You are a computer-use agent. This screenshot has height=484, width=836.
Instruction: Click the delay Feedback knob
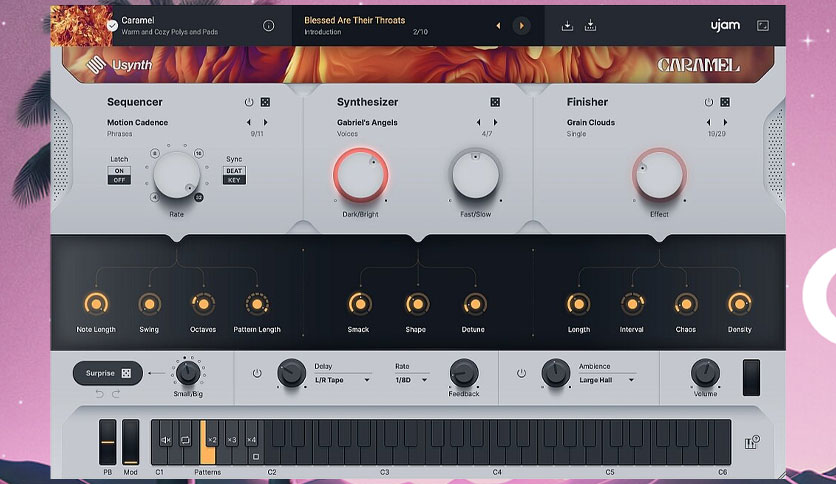[x=464, y=373]
